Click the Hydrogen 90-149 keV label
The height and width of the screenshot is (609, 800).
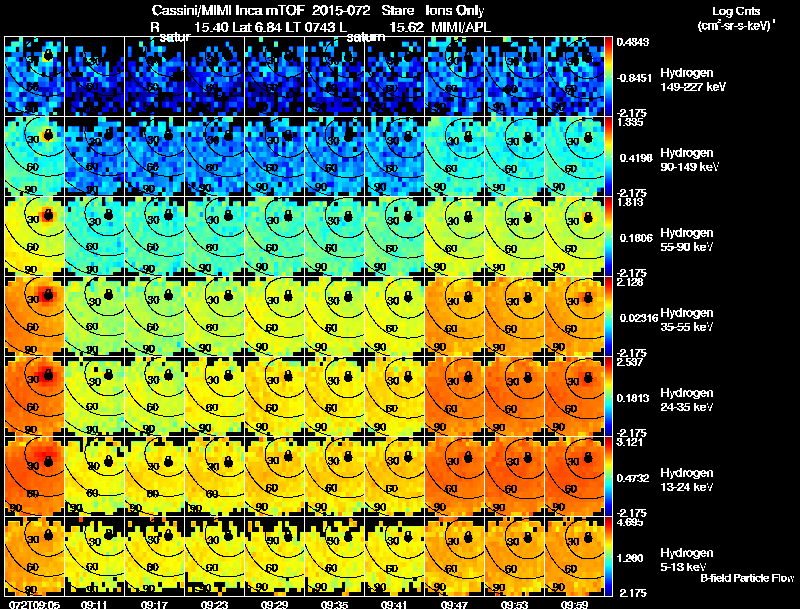689,159
